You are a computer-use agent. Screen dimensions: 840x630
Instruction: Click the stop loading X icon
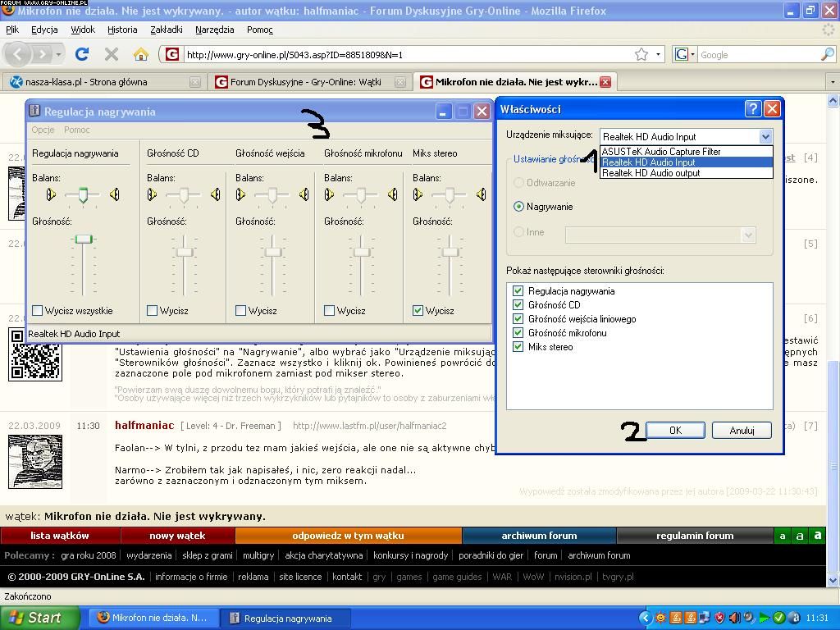(112, 54)
